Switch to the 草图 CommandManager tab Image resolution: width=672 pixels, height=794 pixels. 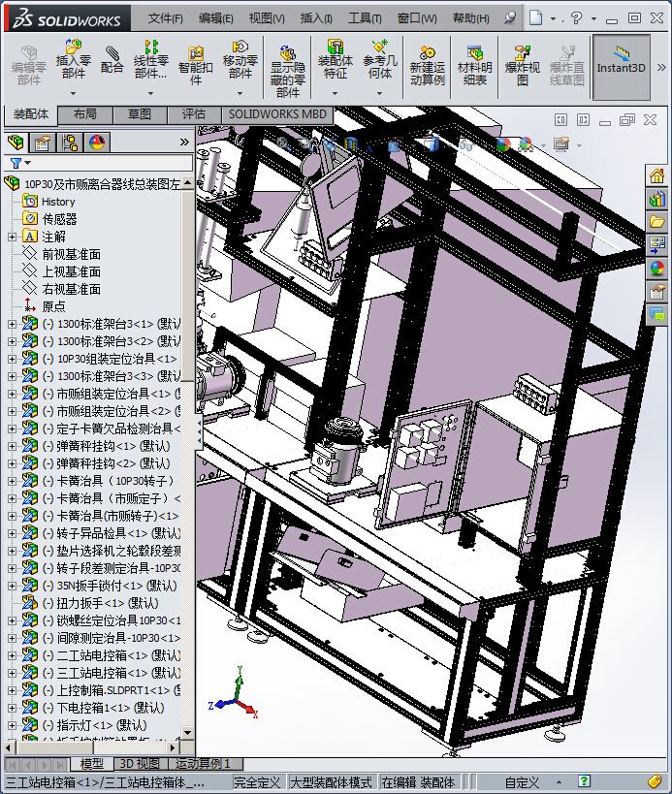point(140,114)
